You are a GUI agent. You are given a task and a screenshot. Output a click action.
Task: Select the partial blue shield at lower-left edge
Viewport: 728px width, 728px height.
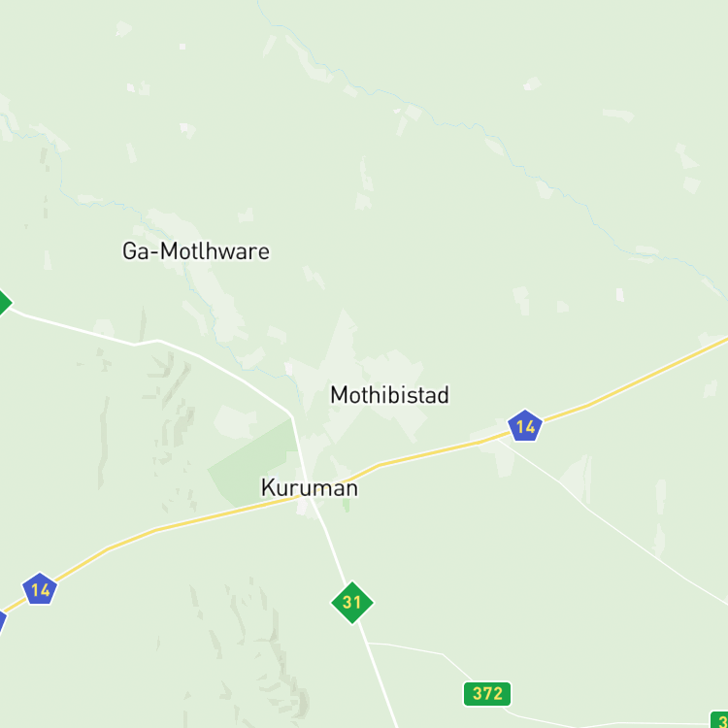pyautogui.click(x=2, y=622)
